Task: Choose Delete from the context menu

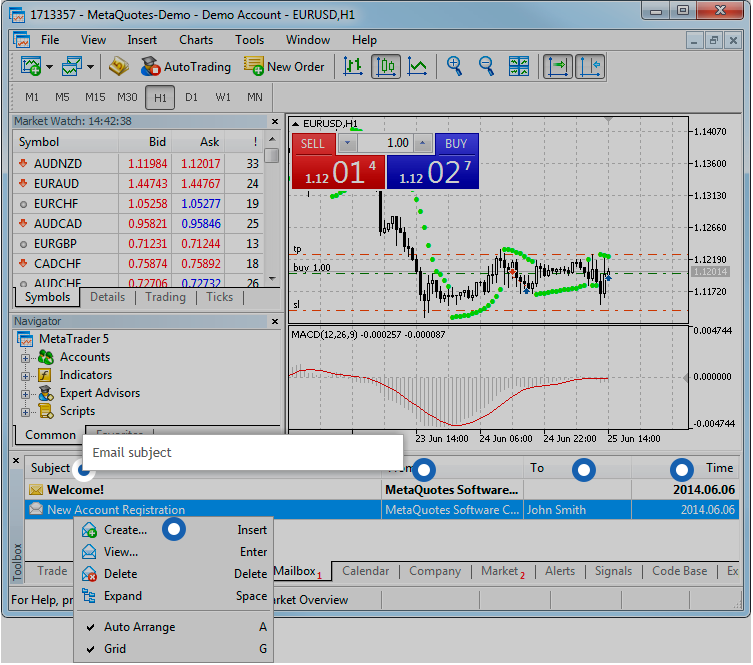Action: pos(173,574)
